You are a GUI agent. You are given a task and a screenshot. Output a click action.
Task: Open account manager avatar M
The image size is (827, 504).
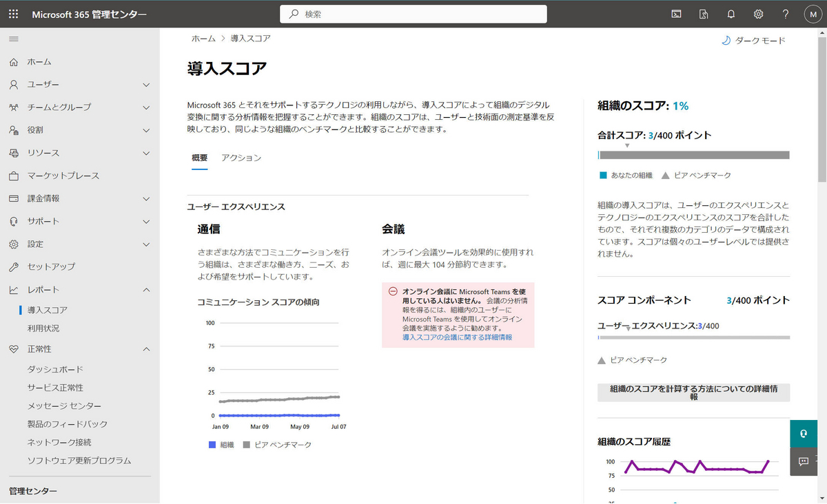[814, 14]
